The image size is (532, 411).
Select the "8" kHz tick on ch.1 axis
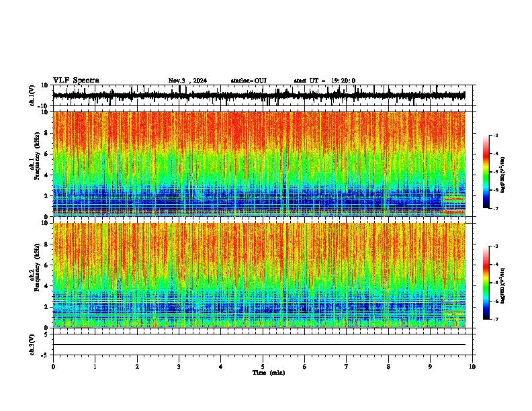[x=46, y=133]
